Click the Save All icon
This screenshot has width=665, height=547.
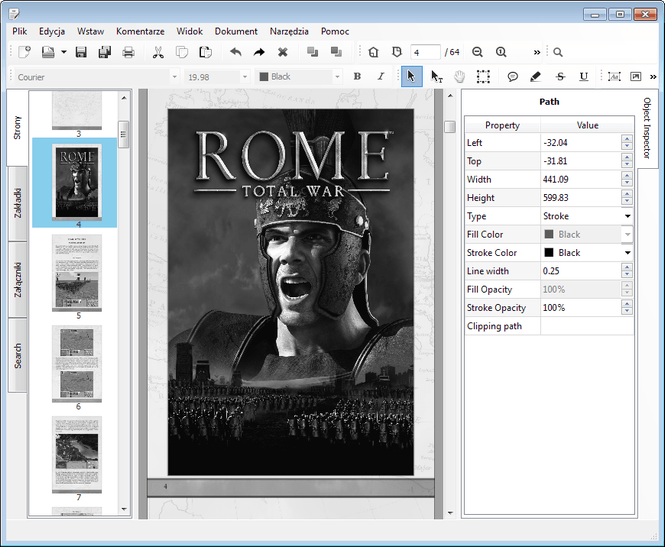[104, 52]
